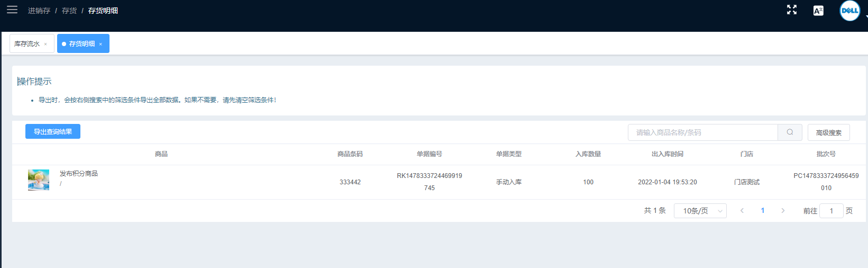
Task: Click the fullscreen toggle icon
Action: 792,10
